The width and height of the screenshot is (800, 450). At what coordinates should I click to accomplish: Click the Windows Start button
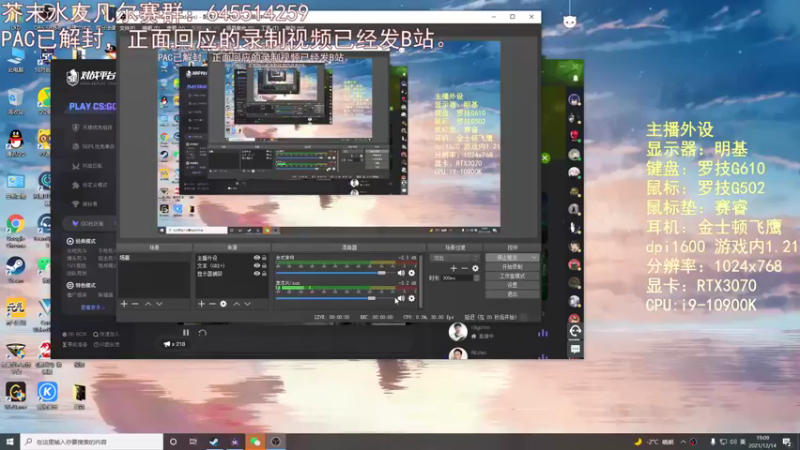[x=10, y=442]
